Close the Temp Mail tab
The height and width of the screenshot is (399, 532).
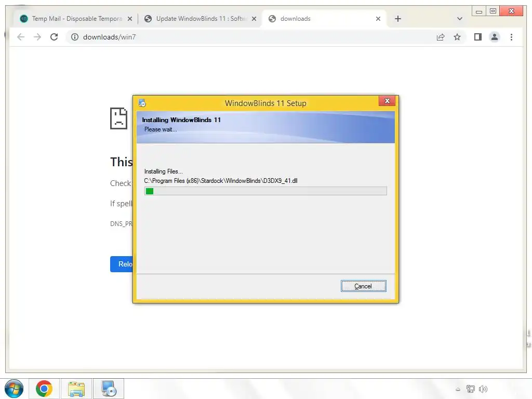[x=129, y=19]
